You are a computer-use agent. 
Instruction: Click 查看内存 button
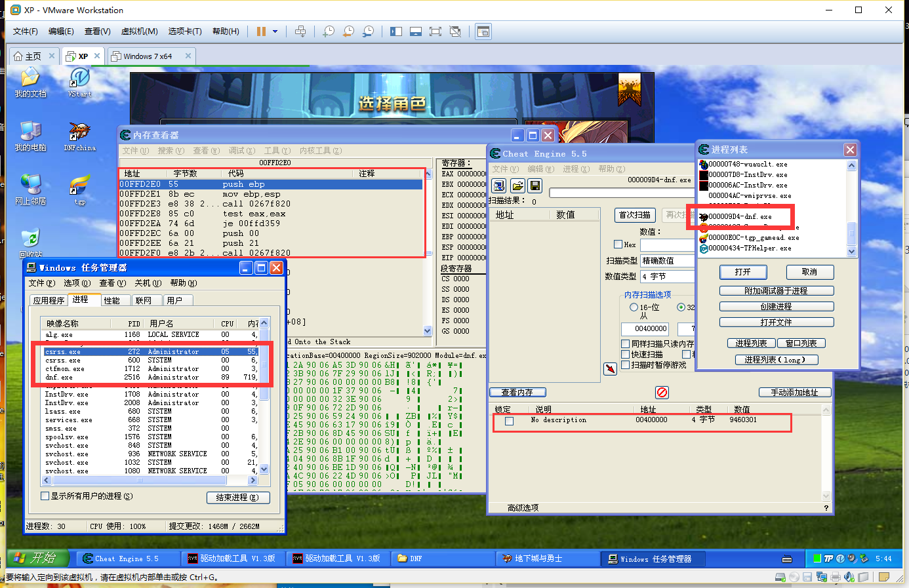coord(517,393)
